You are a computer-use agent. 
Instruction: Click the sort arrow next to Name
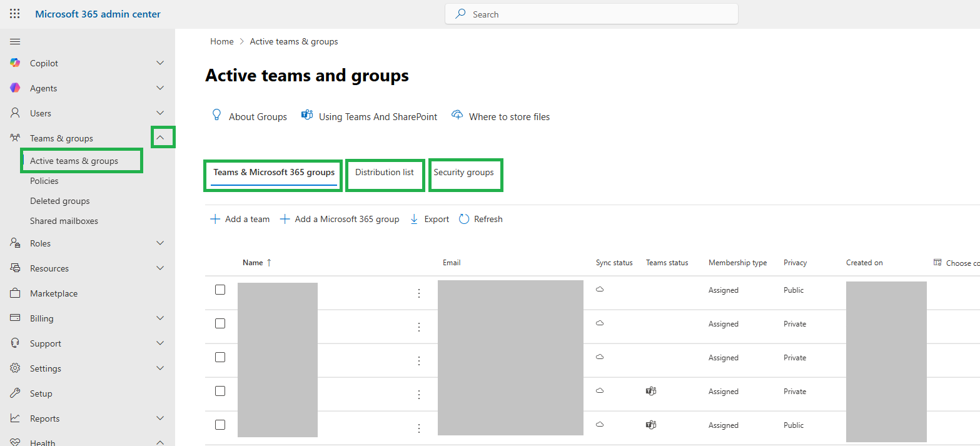tap(269, 263)
